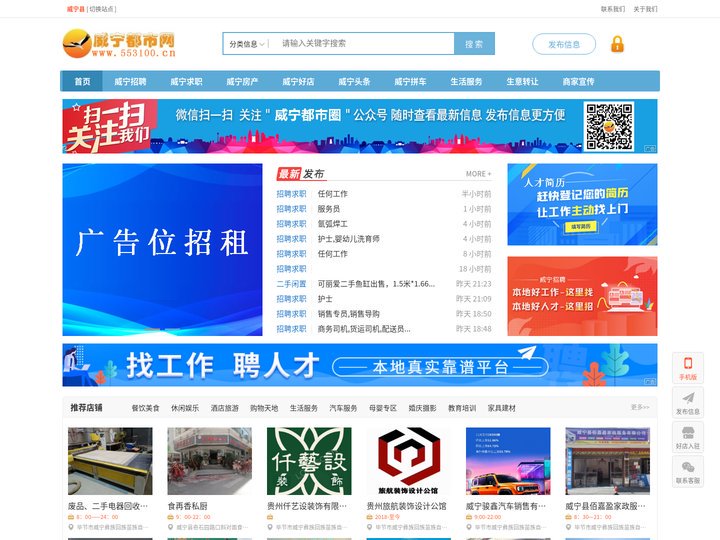Open the 护士,婴幼儿洗育师 listing

point(349,239)
